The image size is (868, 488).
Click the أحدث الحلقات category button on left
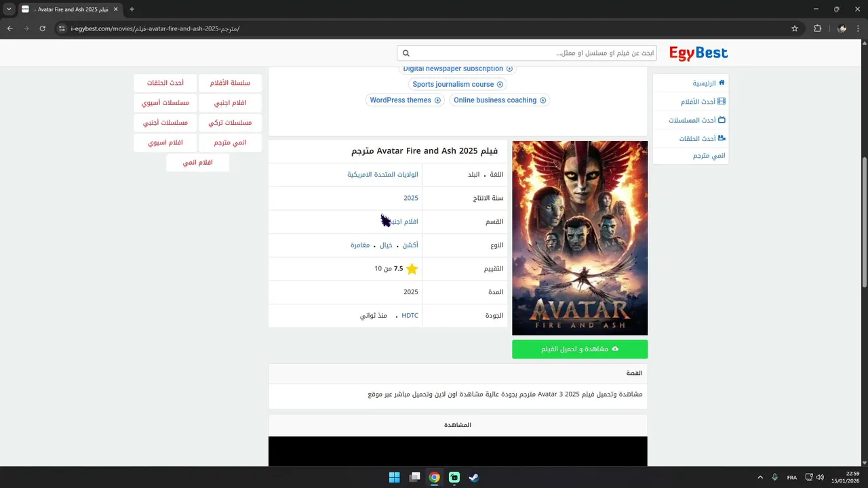click(165, 83)
